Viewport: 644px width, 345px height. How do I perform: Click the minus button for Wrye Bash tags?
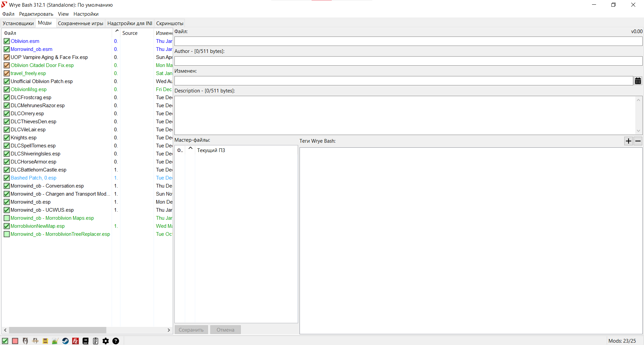tap(638, 141)
